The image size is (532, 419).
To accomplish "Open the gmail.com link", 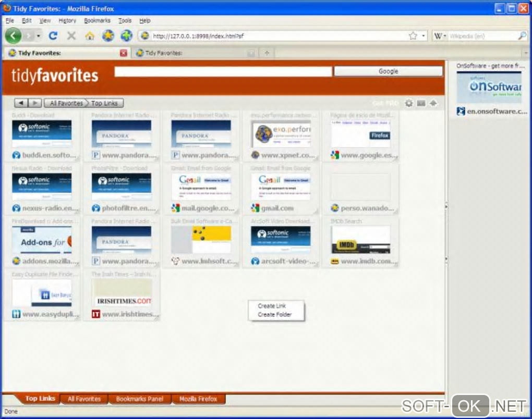I will (277, 208).
